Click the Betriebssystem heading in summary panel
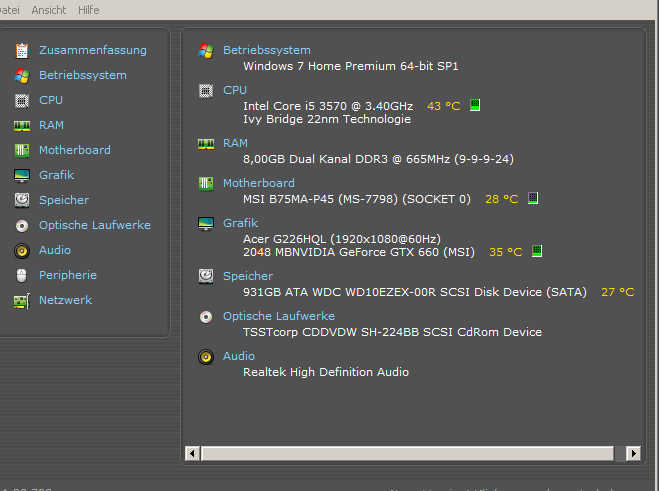659x491 pixels. (x=266, y=50)
